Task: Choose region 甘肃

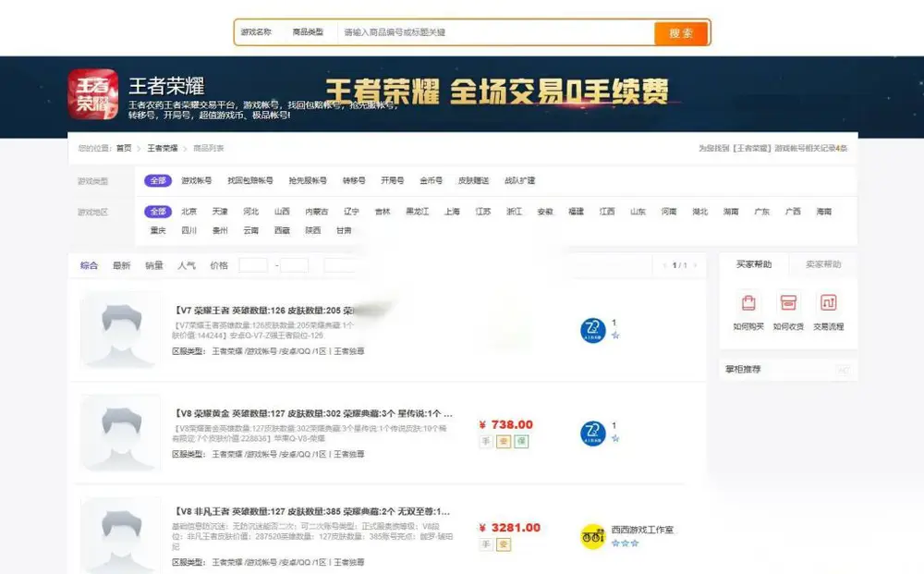Action: [x=344, y=230]
